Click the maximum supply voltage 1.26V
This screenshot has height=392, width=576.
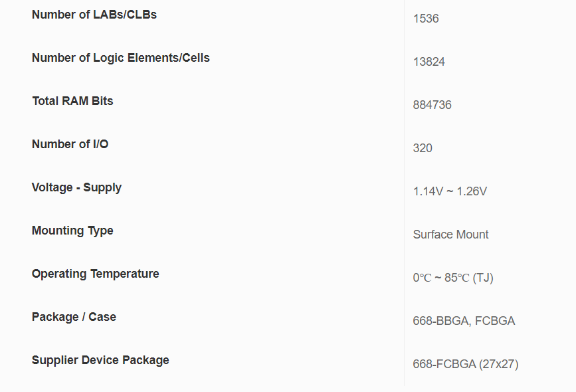tap(472, 191)
